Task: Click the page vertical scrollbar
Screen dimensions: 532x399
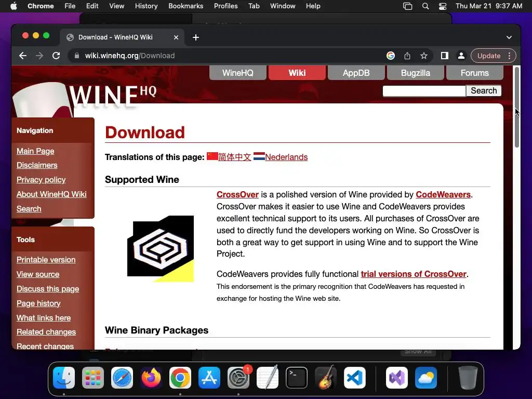Action: tap(517, 107)
